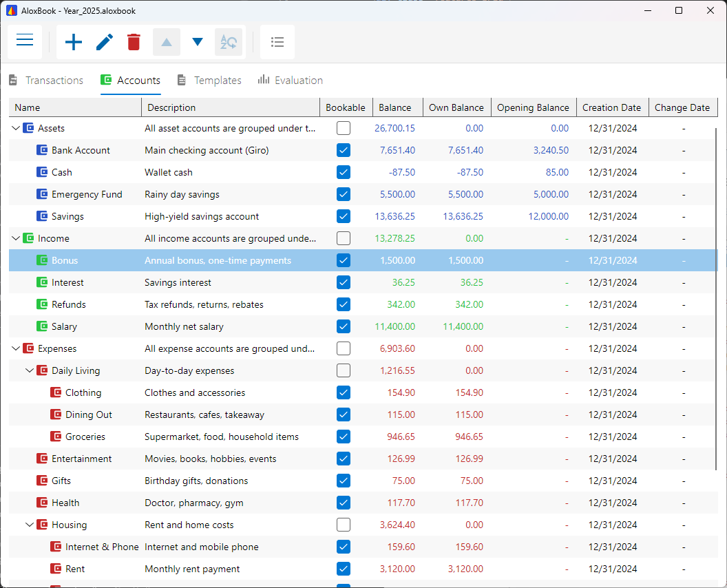Click the pencil edit icon

pos(104,42)
